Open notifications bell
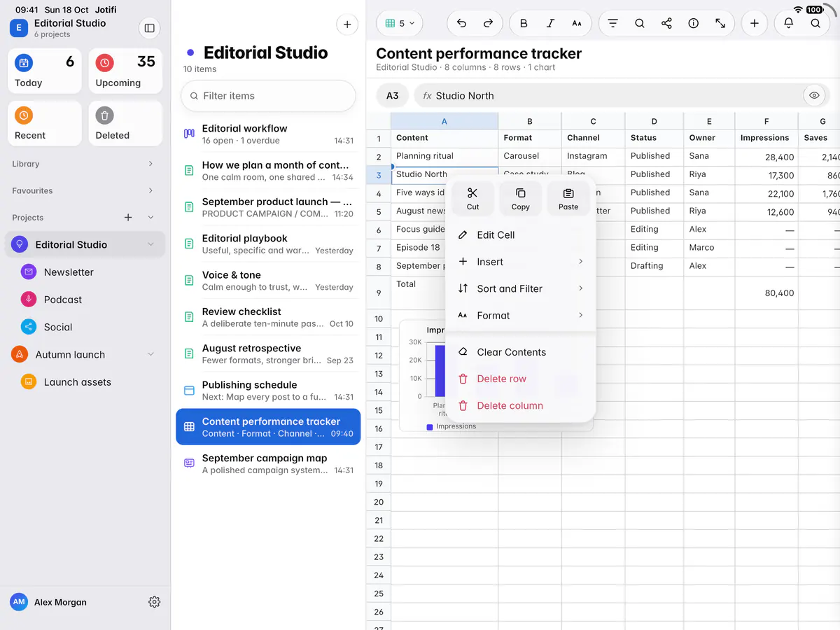Image resolution: width=840 pixels, height=630 pixels. click(789, 23)
